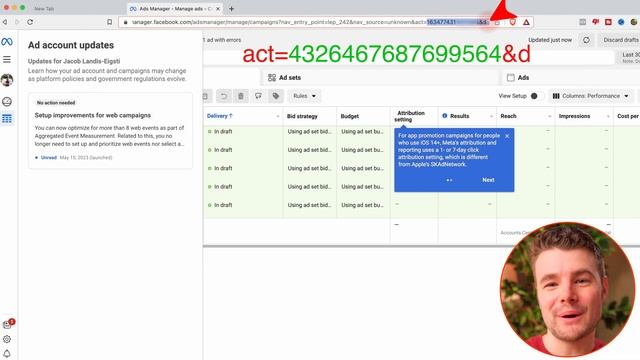Click the red thumbs-down extension icon
This screenshot has width=640, height=360.
tap(596, 22)
